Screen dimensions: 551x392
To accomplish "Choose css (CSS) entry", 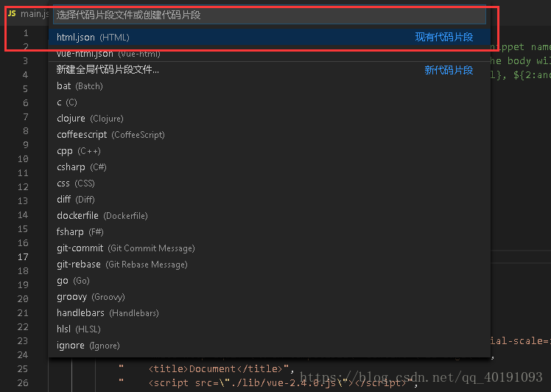I will (x=269, y=183).
